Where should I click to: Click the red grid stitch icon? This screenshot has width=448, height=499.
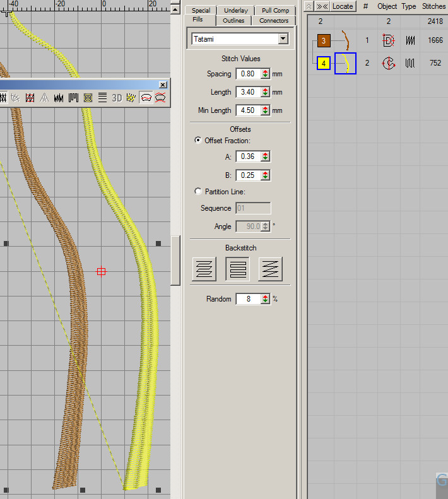coord(30,98)
